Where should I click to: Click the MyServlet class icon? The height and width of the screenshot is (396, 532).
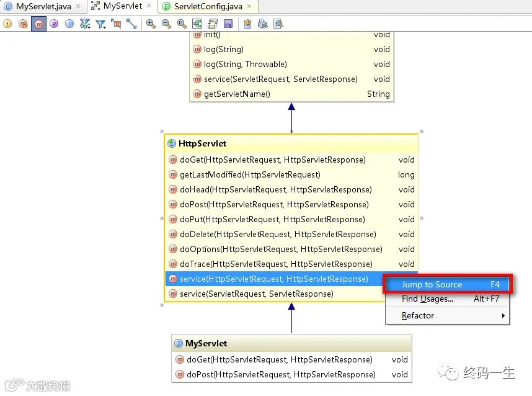(x=179, y=343)
